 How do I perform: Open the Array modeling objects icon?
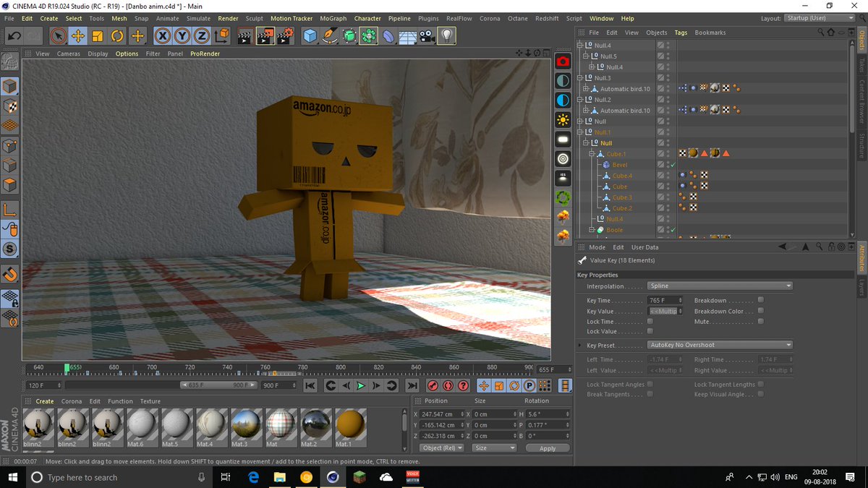click(x=369, y=35)
